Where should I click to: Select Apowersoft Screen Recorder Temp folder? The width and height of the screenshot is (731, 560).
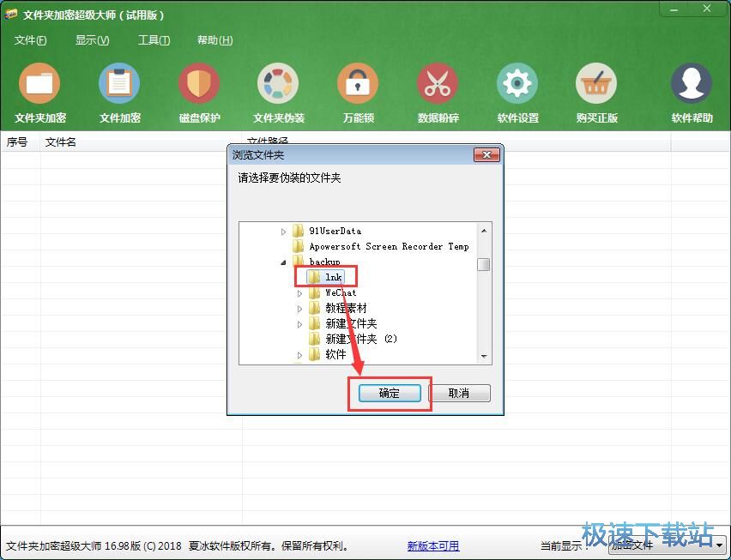(380, 246)
